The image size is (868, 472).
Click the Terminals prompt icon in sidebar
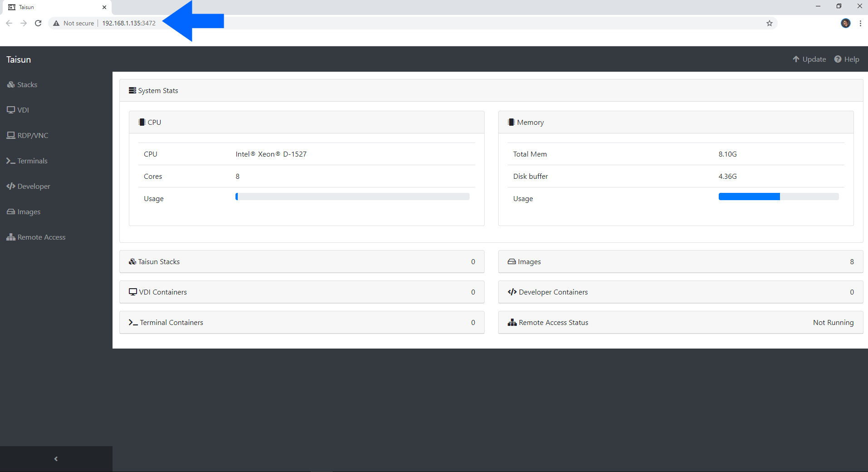pyautogui.click(x=11, y=161)
